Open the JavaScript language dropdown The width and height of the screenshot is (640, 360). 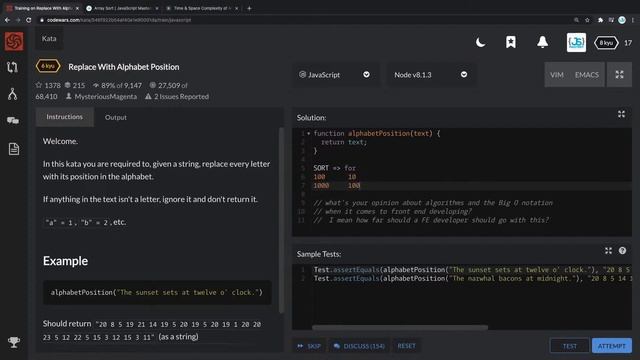point(335,75)
